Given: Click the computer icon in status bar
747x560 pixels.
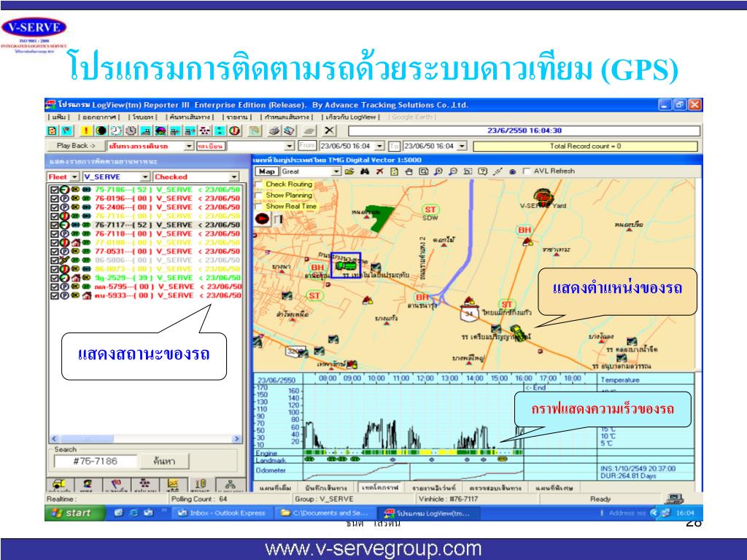Looking at the screenshot, I should (x=674, y=499).
